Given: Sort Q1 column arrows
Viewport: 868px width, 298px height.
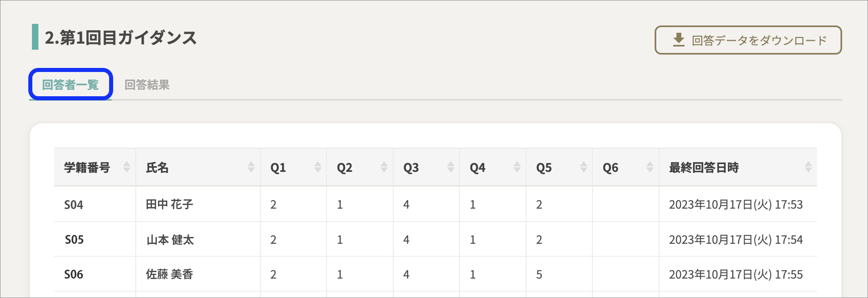Looking at the screenshot, I should (318, 167).
